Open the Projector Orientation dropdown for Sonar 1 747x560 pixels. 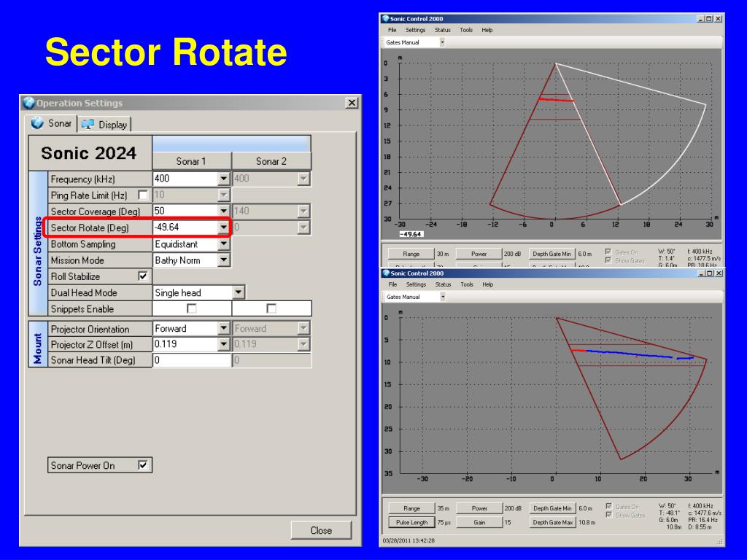coord(223,328)
